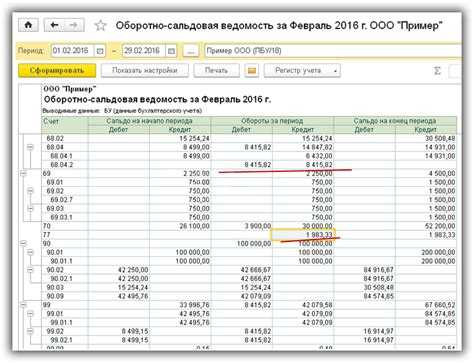The height and width of the screenshot is (363, 474).
Task: Click Обороты за период header
Action: pyautogui.click(x=272, y=121)
